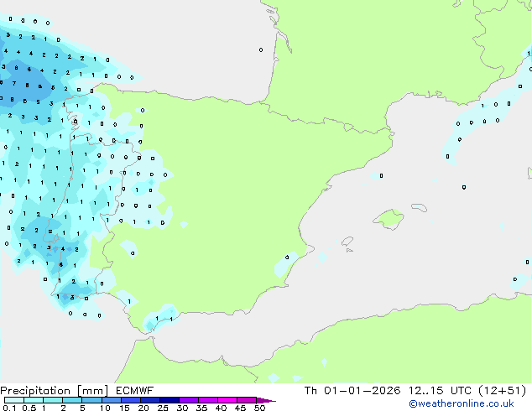Click the '25' legend scale label

pos(163,408)
